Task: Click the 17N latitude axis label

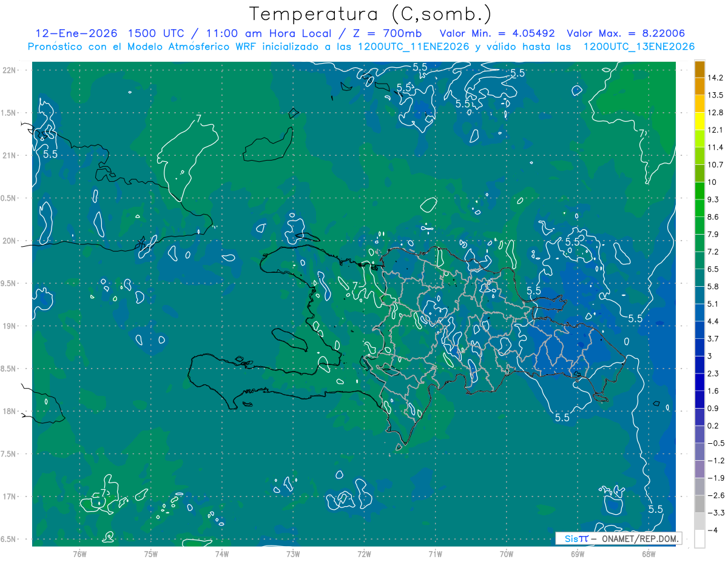Action: [x=10, y=497]
